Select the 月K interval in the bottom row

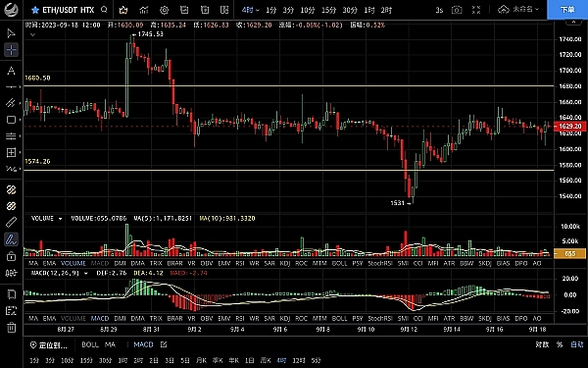click(x=201, y=360)
